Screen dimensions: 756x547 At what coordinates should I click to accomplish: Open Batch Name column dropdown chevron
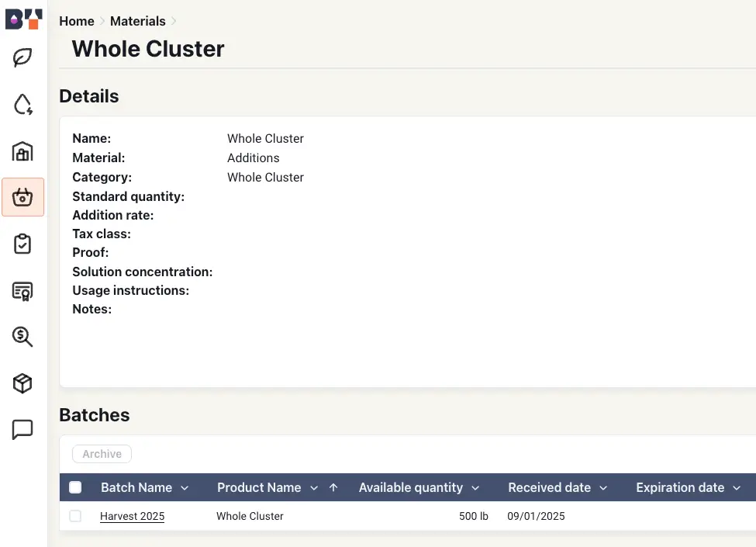coord(185,488)
